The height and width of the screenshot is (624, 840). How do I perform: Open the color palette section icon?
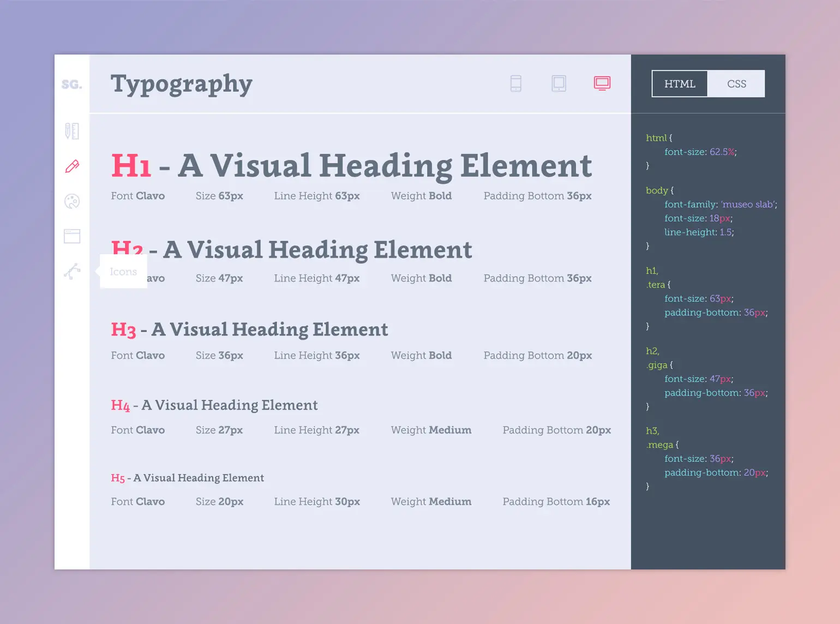tap(72, 201)
